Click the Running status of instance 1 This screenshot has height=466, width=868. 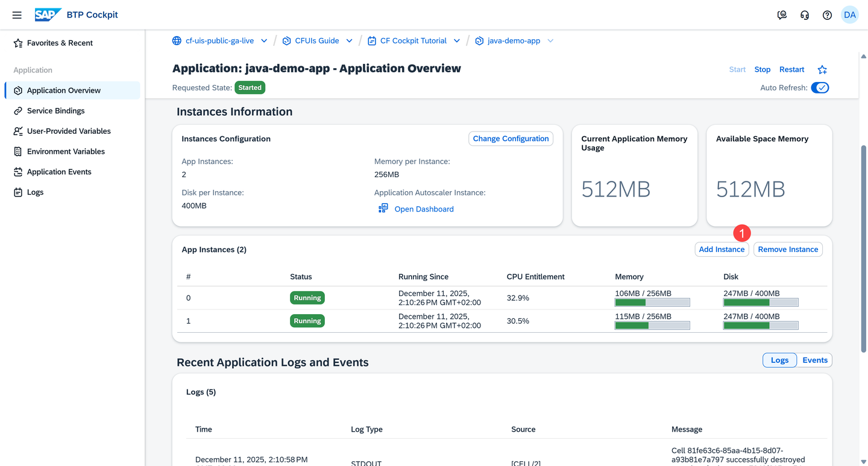[307, 321]
